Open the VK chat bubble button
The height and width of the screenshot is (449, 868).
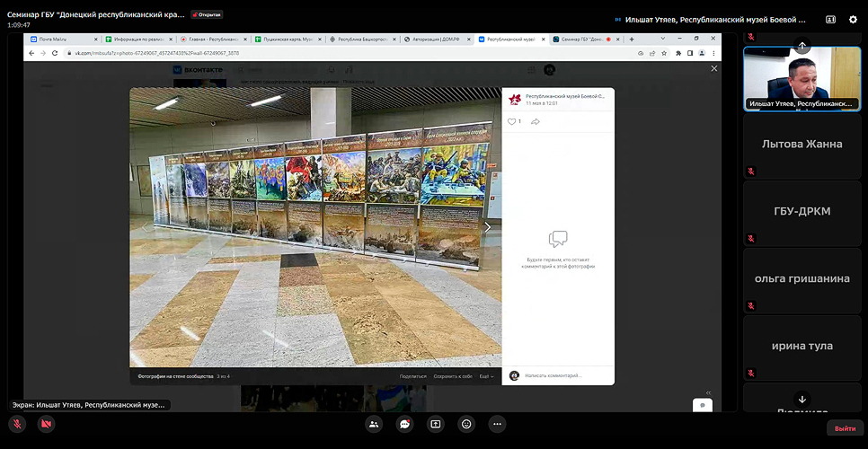(x=703, y=405)
